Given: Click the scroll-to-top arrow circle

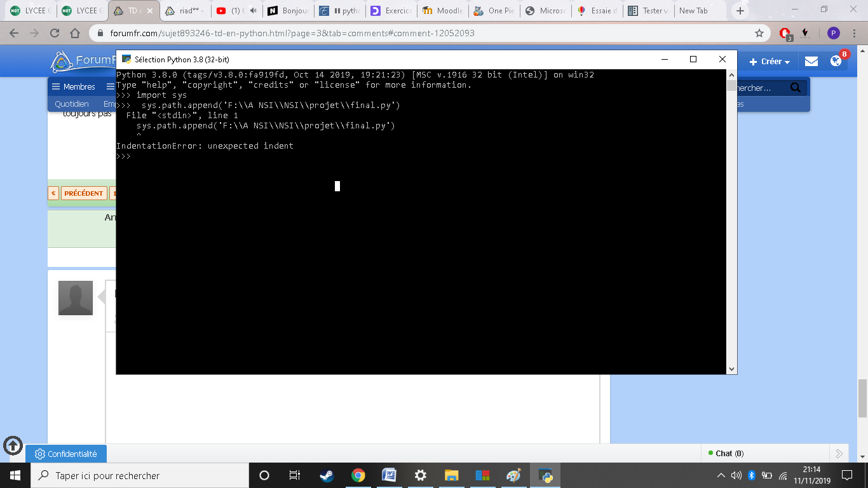Looking at the screenshot, I should tap(13, 445).
